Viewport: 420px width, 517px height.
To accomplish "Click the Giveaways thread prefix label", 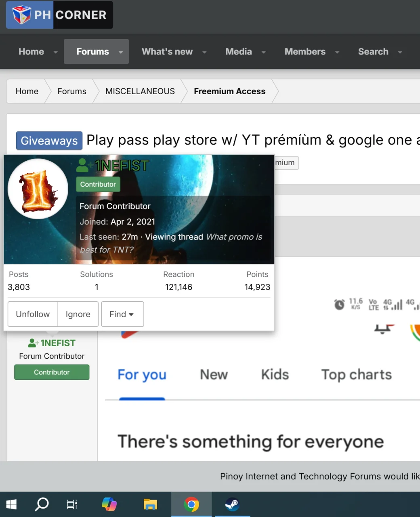I will point(49,141).
